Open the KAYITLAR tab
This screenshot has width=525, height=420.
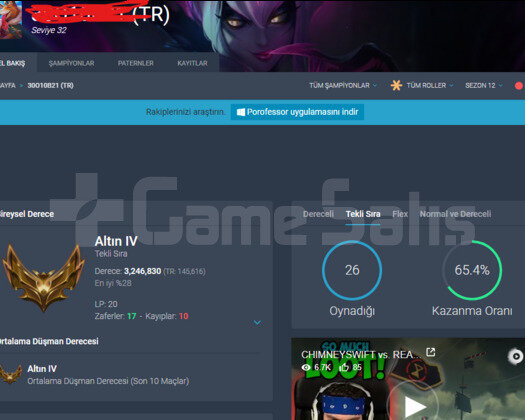click(x=193, y=63)
